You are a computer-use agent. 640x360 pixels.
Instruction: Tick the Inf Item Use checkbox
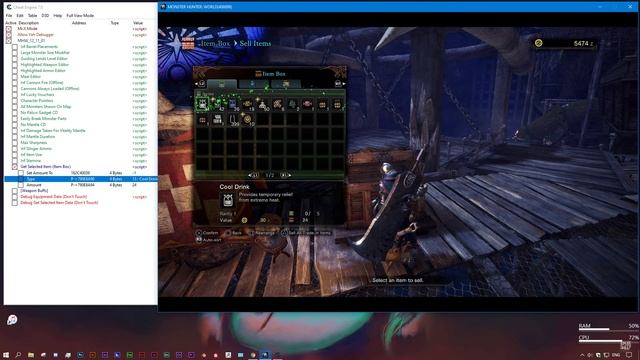click(x=15, y=155)
